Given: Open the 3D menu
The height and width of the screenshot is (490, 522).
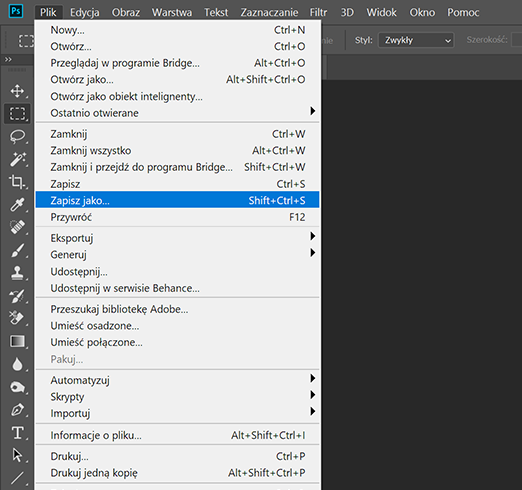Looking at the screenshot, I should pyautogui.click(x=347, y=12).
